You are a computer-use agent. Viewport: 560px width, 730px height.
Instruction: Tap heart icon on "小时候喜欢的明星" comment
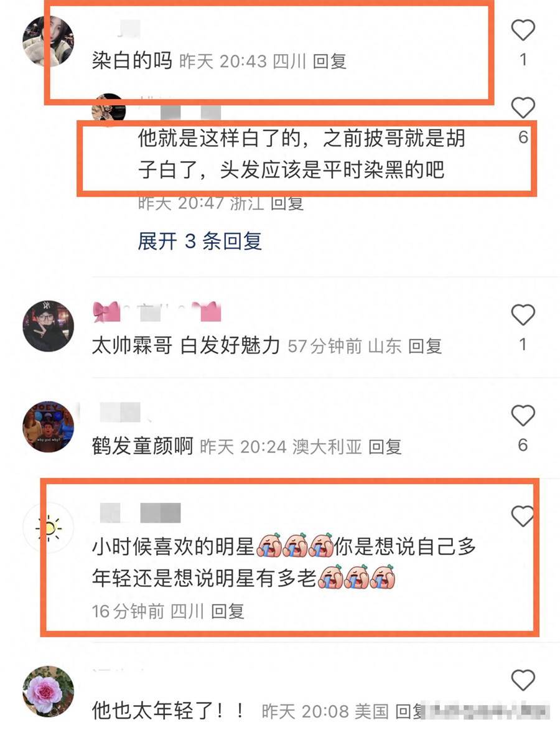(522, 516)
